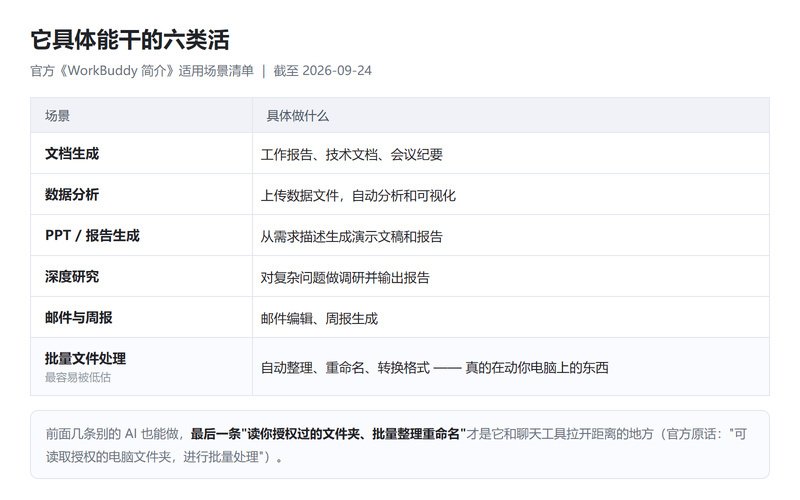Select the 深度研究 row label
The height and width of the screenshot is (500, 800).
tap(72, 277)
